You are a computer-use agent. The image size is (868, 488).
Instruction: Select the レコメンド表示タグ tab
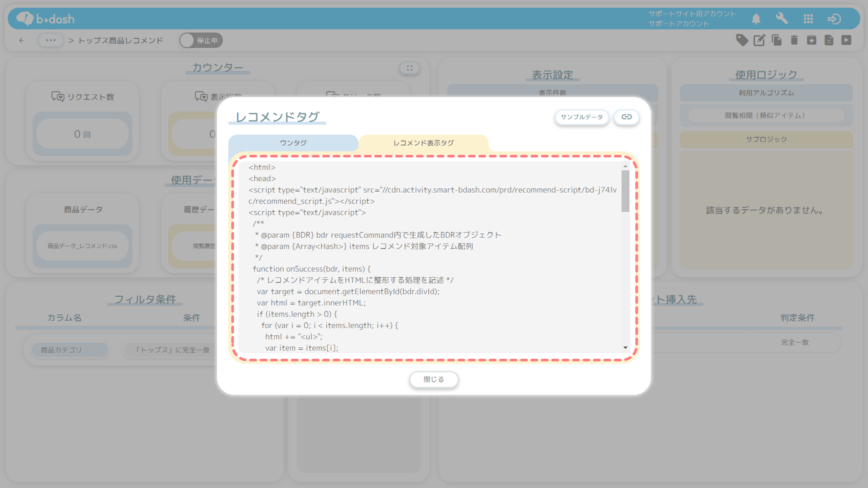coord(424,143)
